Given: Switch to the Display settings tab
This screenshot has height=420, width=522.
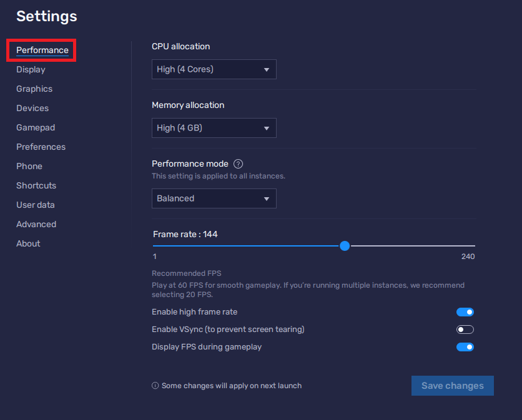Looking at the screenshot, I should pos(31,69).
